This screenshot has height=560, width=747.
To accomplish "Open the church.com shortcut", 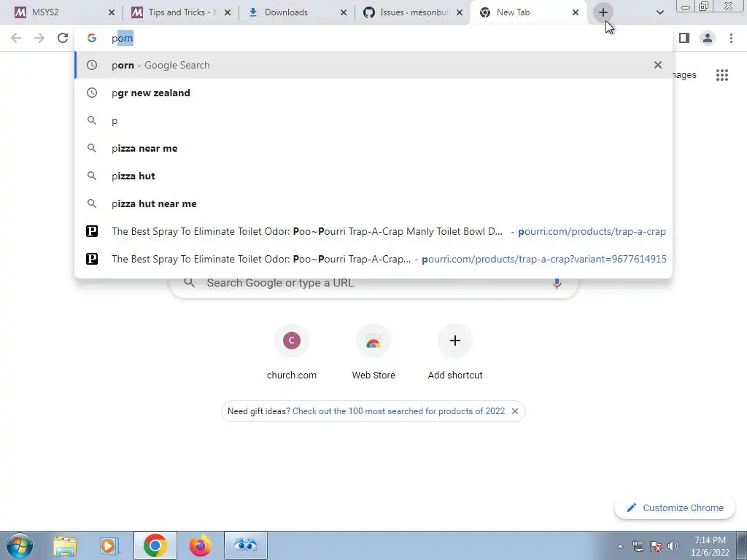I will click(292, 351).
